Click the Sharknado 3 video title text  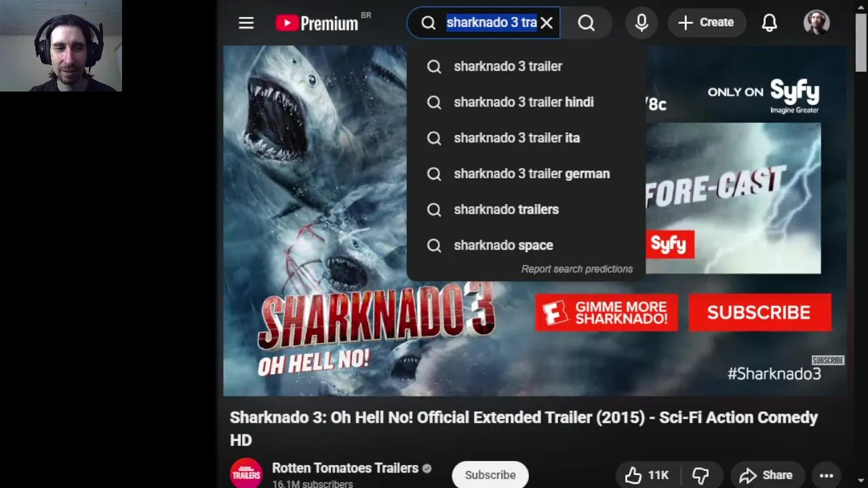coord(524,428)
